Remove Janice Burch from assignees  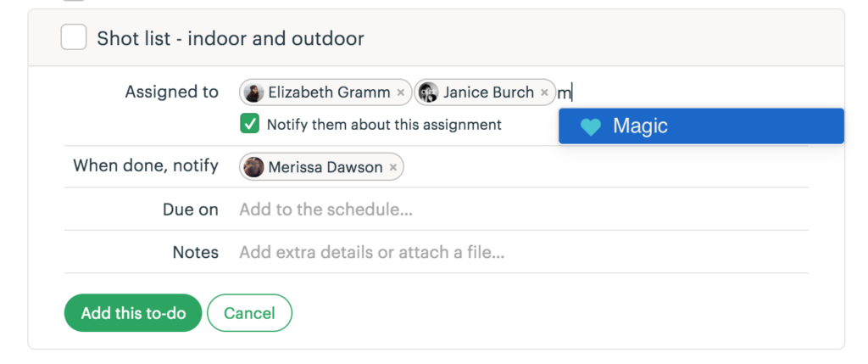(543, 92)
